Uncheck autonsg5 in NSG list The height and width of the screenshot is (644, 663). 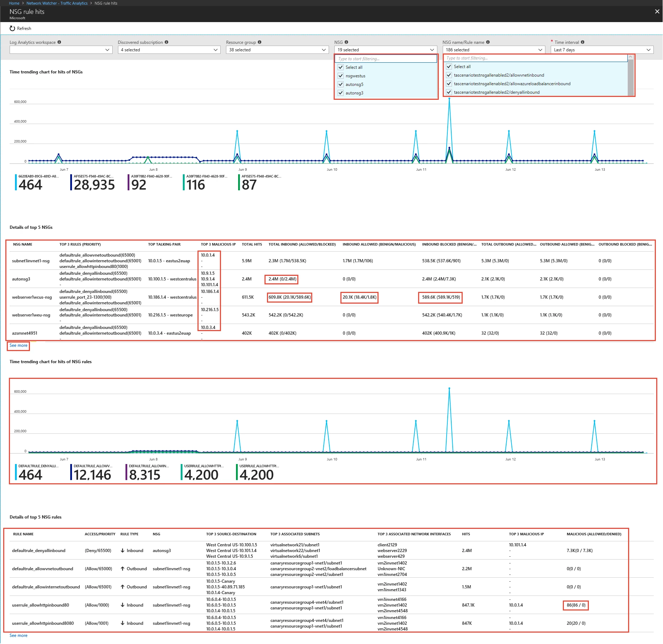tap(341, 84)
